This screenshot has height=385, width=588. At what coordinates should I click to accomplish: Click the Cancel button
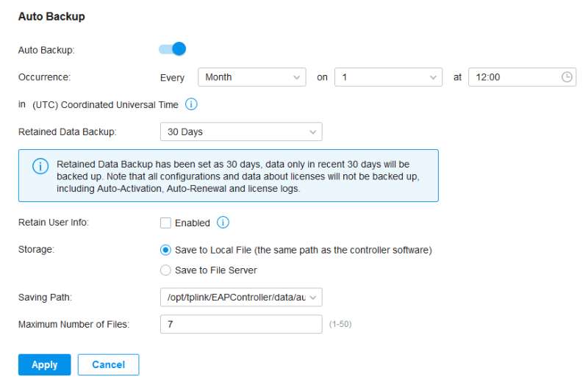coord(108,364)
